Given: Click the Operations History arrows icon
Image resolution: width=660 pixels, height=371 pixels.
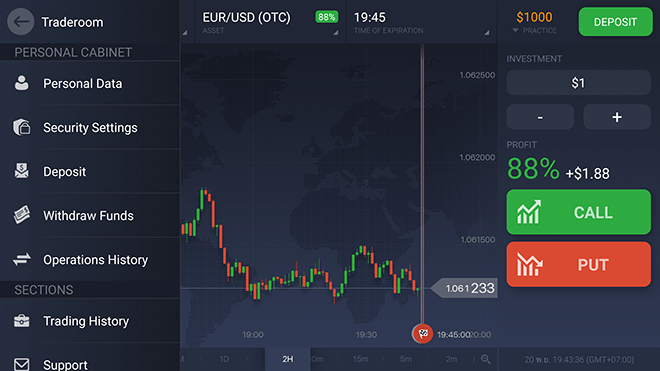Looking at the screenshot, I should [21, 259].
